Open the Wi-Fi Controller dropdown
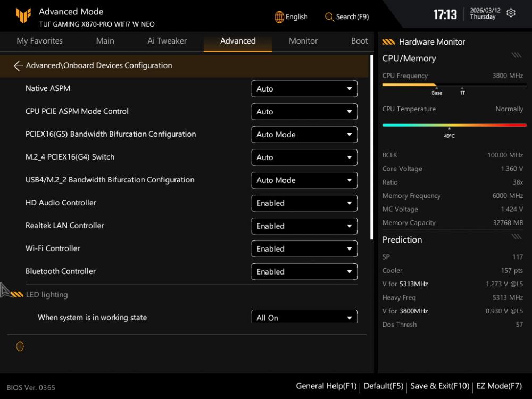This screenshot has height=399, width=532. [x=304, y=249]
